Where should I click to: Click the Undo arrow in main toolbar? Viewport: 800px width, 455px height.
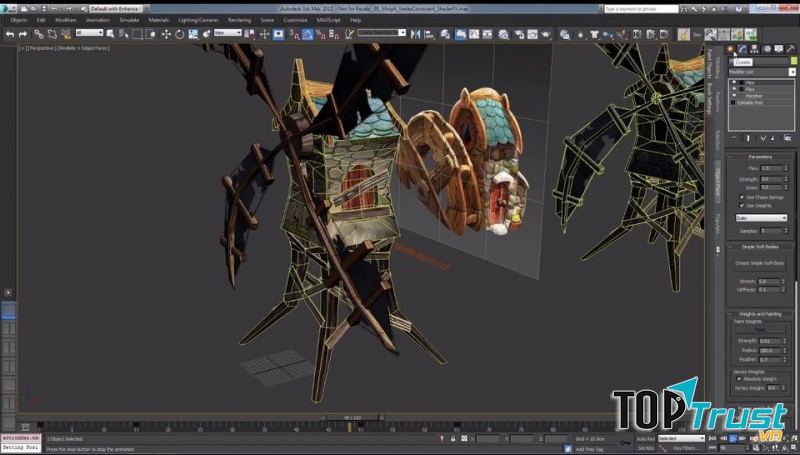(x=9, y=33)
